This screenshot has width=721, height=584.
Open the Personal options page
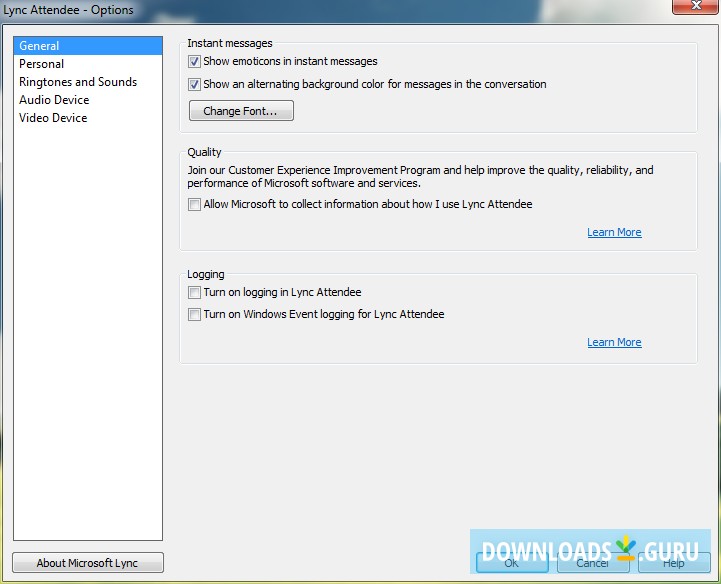[x=88, y=64]
